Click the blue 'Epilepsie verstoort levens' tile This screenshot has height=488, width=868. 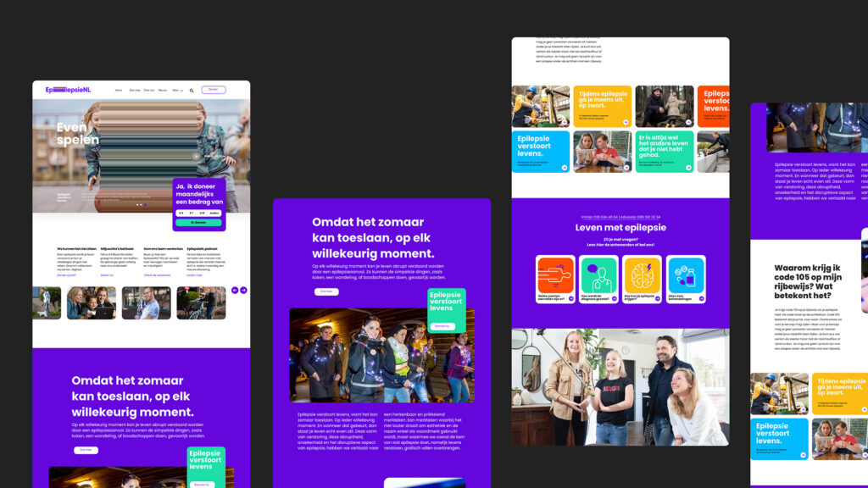coord(541,152)
